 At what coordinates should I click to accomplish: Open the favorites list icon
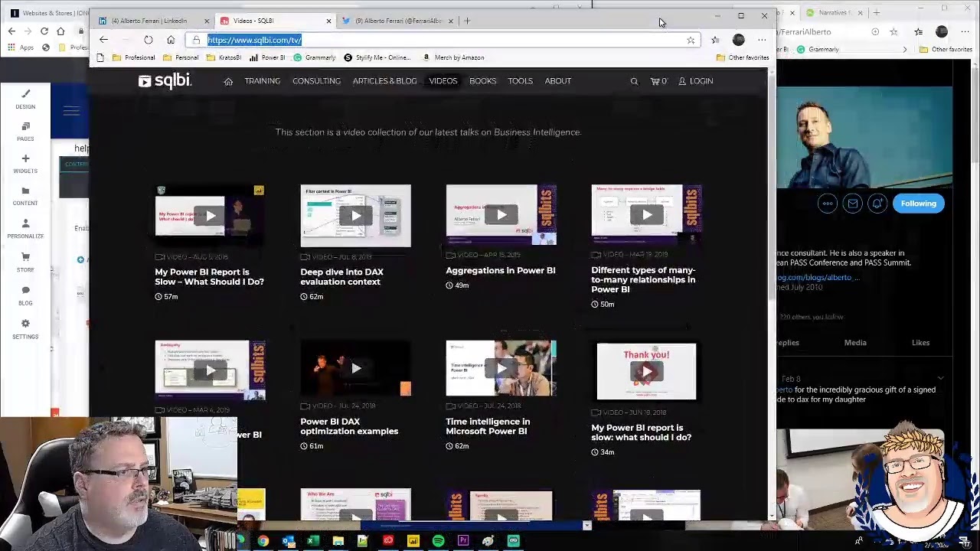click(x=715, y=40)
